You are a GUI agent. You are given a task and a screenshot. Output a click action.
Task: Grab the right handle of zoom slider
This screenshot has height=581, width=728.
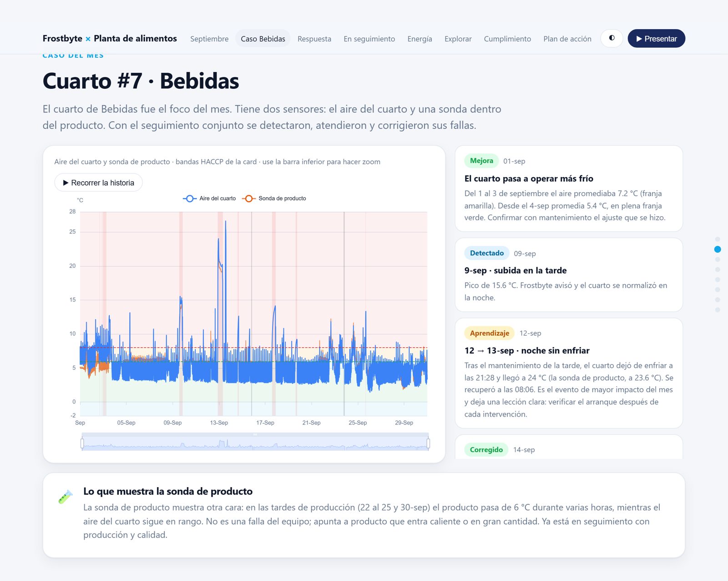pos(428,443)
